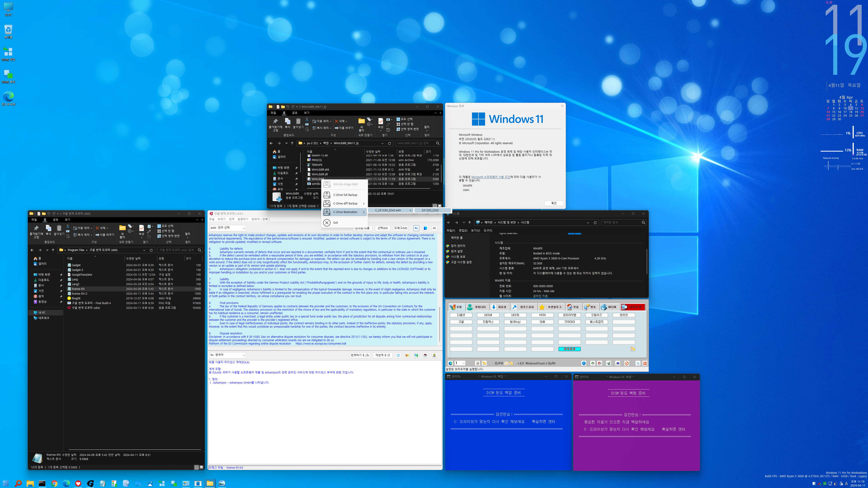Open C-Drive diff Backup submenu
The height and width of the screenshot is (488, 868).
344,203
